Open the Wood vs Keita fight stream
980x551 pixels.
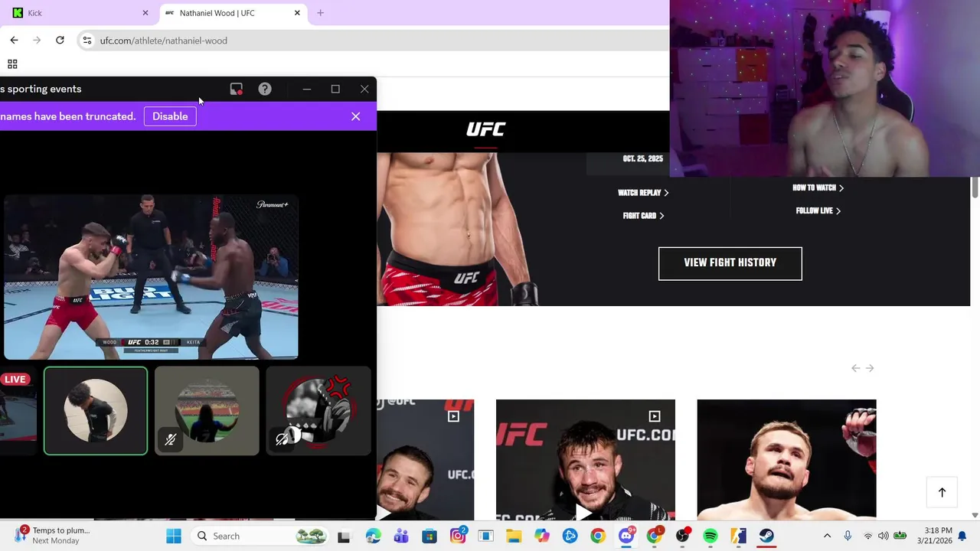pos(151,277)
